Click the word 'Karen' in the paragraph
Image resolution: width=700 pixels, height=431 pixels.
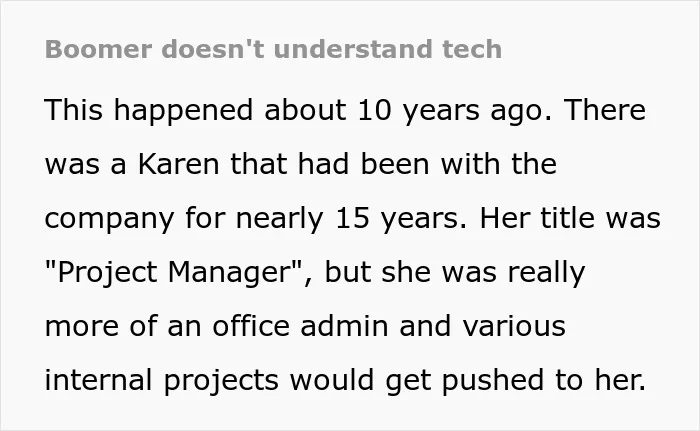(x=179, y=164)
